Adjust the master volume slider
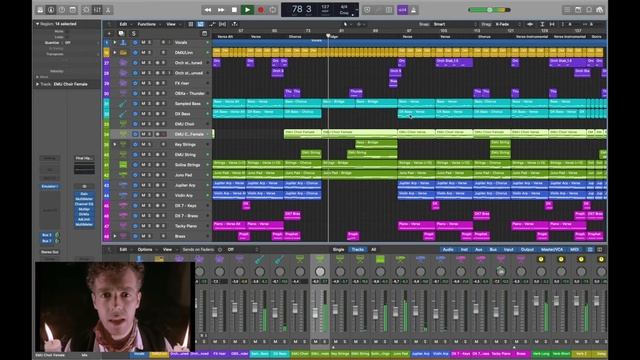640x360 pixels. click(x=489, y=10)
